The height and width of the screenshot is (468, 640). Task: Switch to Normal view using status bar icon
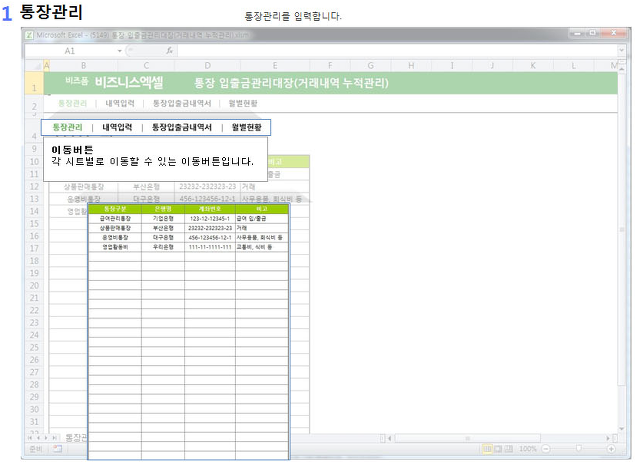tap(487, 449)
